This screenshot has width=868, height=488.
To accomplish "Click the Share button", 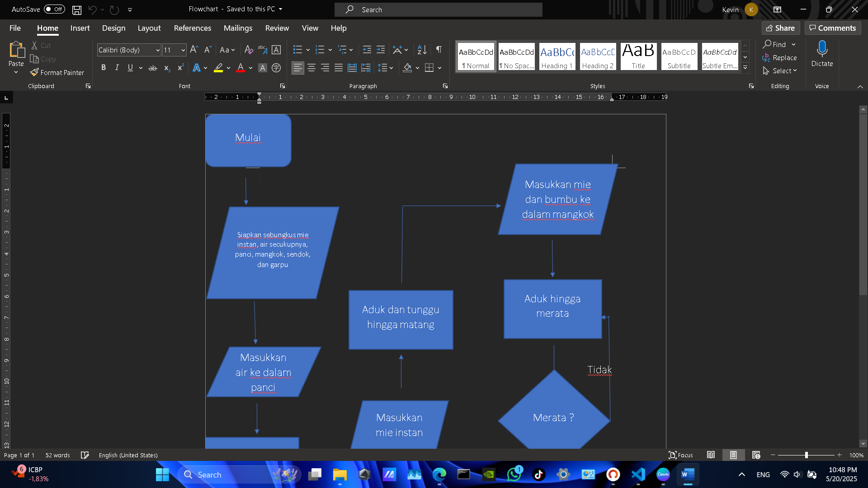I will (781, 28).
